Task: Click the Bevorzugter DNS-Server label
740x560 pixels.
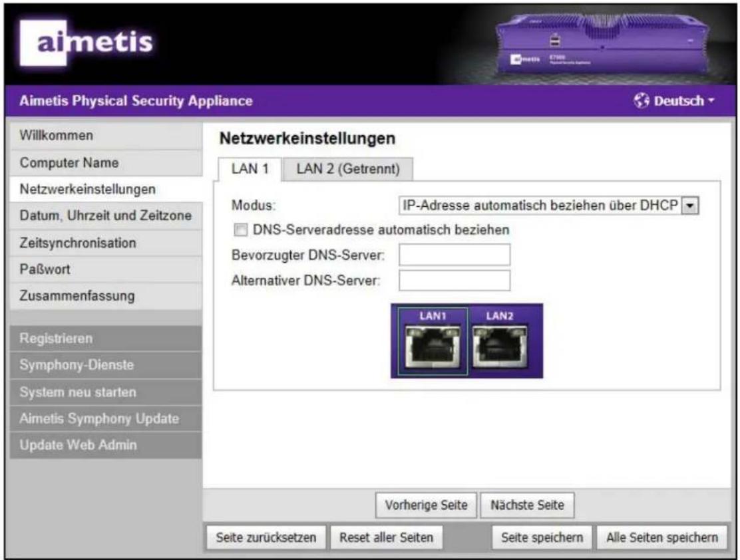Action: point(308,255)
